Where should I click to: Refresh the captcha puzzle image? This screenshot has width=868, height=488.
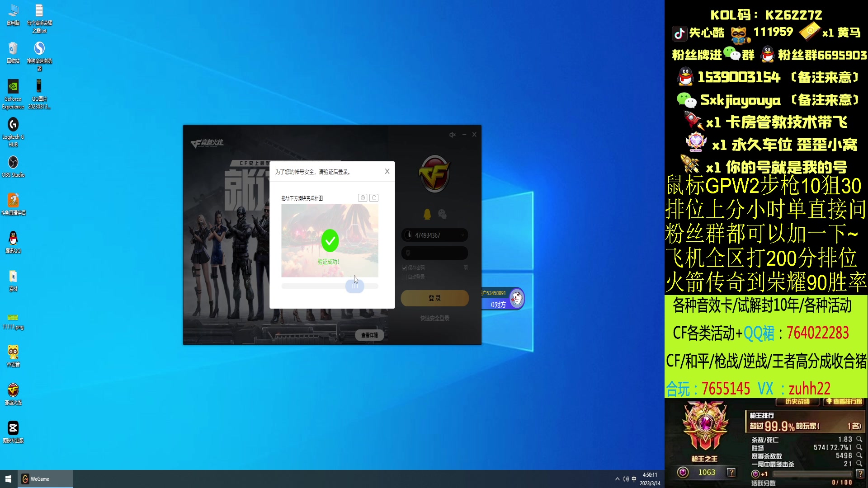point(374,198)
